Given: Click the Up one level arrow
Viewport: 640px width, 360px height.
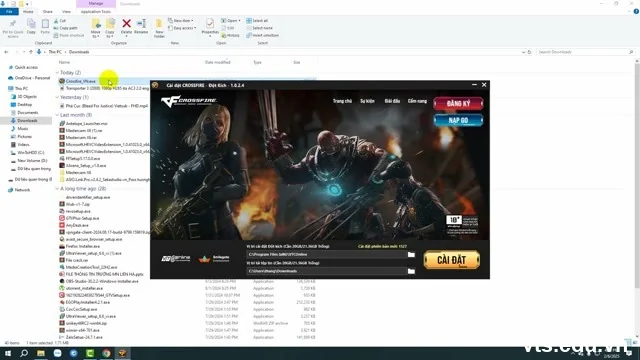Looking at the screenshot, I should (31, 52).
